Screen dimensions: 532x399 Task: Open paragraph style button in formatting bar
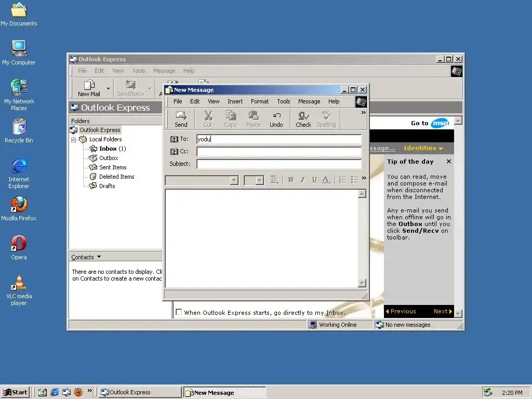tap(274, 180)
